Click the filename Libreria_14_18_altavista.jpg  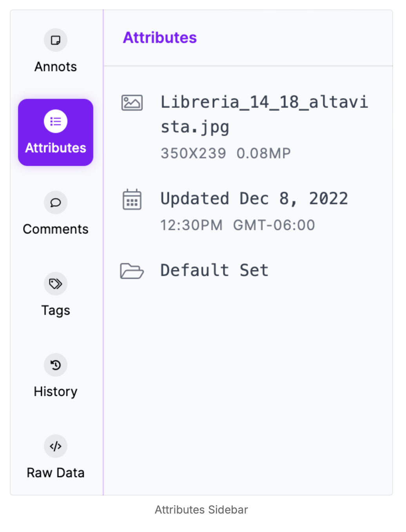(x=265, y=114)
